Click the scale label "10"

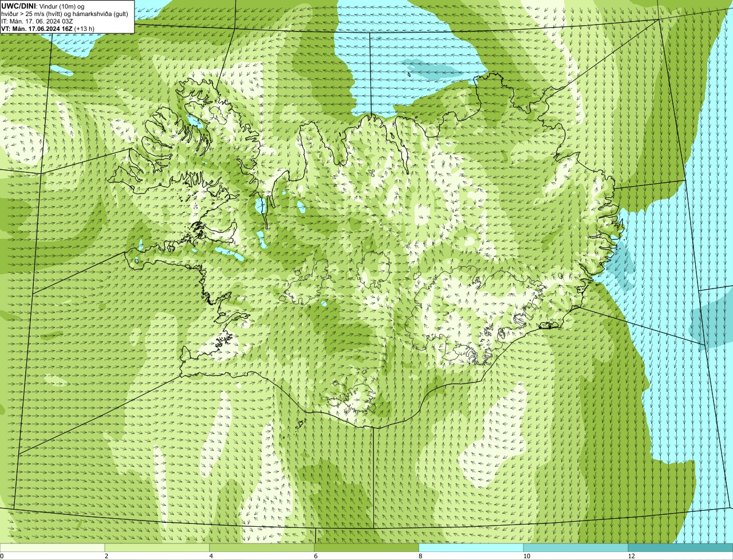(526, 556)
